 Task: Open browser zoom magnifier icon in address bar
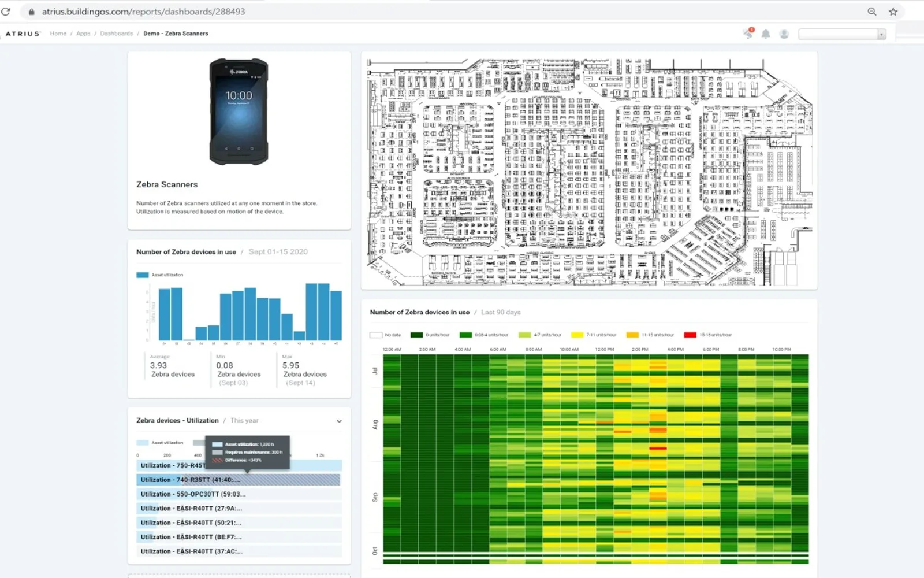872,12
